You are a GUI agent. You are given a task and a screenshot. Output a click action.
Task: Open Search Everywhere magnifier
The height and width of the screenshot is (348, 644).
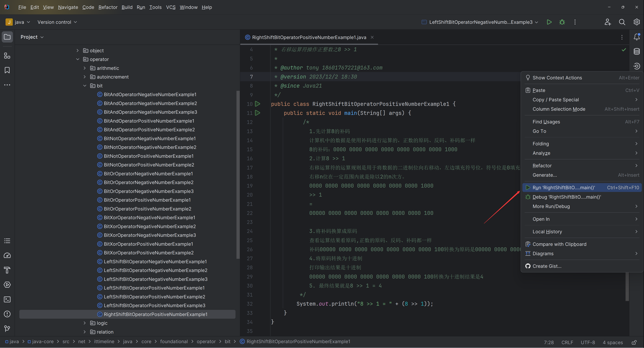point(622,22)
